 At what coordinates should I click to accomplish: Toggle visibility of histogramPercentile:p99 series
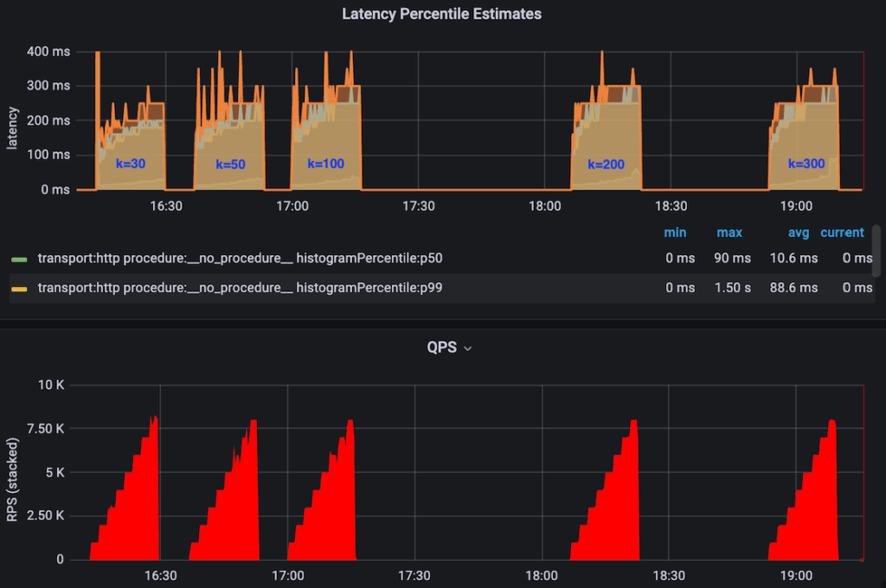[x=241, y=288]
